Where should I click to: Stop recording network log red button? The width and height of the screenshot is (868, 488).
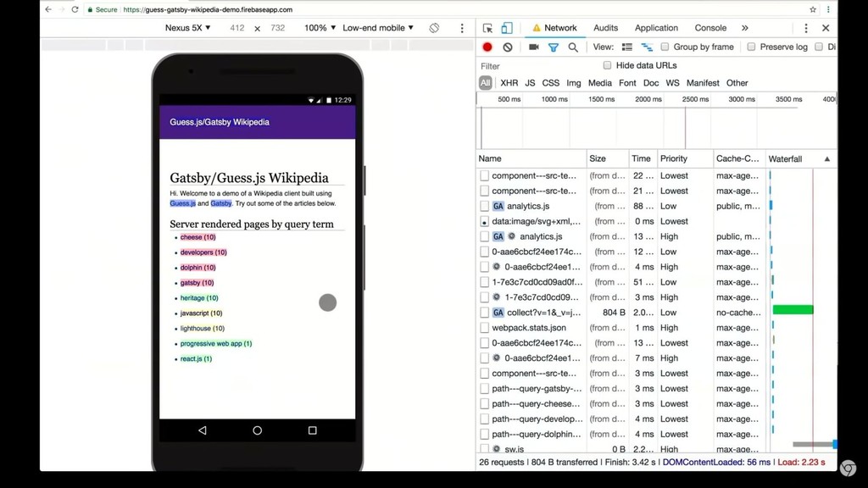(x=487, y=47)
